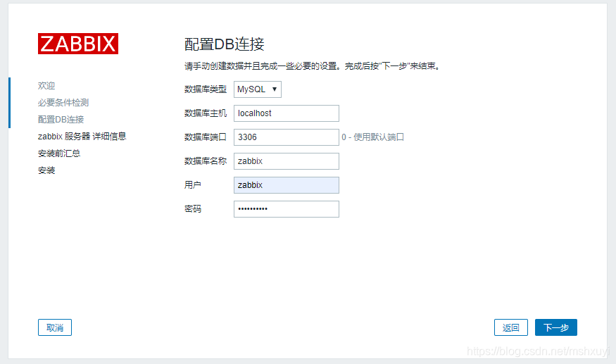Select zabbix 服务器 详细信息 step
The height and width of the screenshot is (364, 616).
point(82,137)
